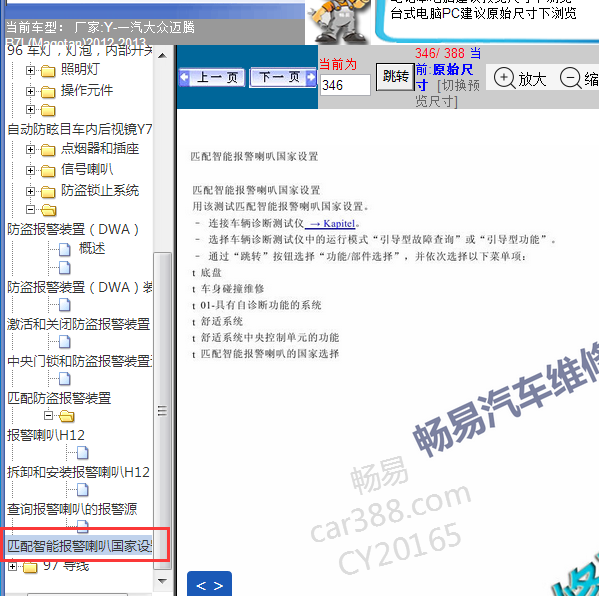This screenshot has height=596, width=599.
Task: Click the 97 导线 folder icon
Action: (30, 567)
